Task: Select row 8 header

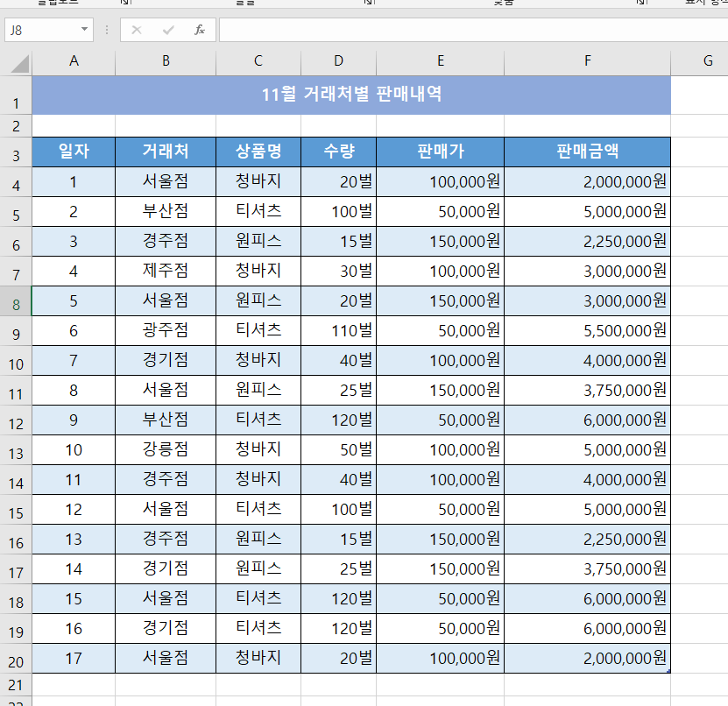Action: tap(16, 301)
